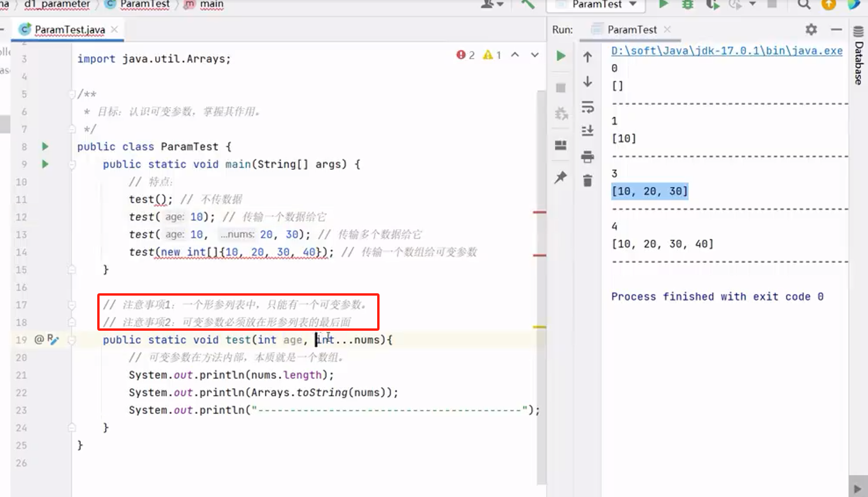Viewport: 868px width, 497px height.
Task: Go down the stack trace in the console
Action: (587, 81)
